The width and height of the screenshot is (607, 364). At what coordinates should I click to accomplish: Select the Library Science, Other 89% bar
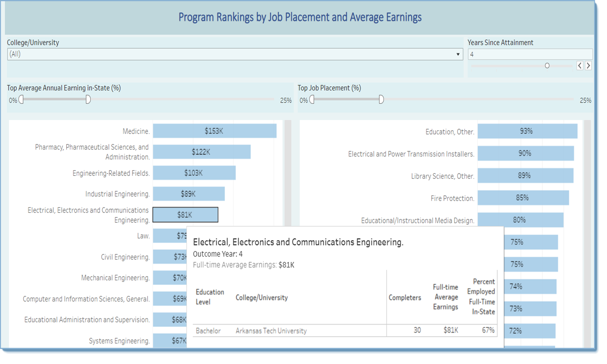pos(525,175)
